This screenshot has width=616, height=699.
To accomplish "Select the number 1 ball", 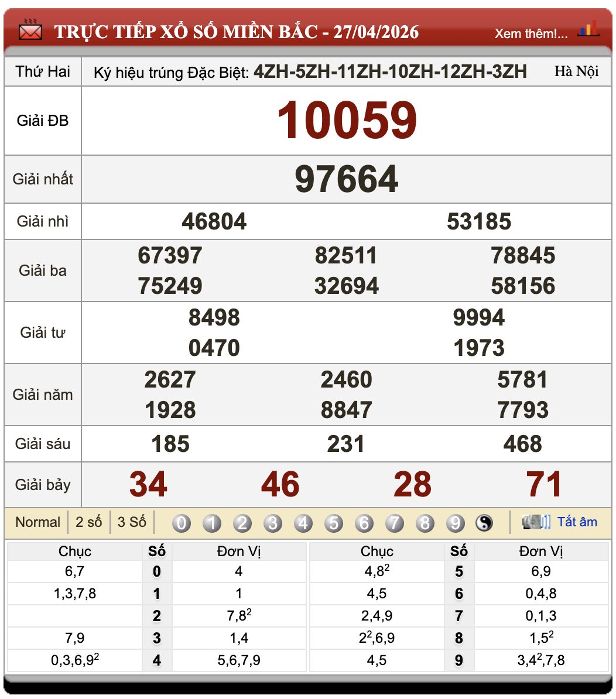I will [x=212, y=523].
